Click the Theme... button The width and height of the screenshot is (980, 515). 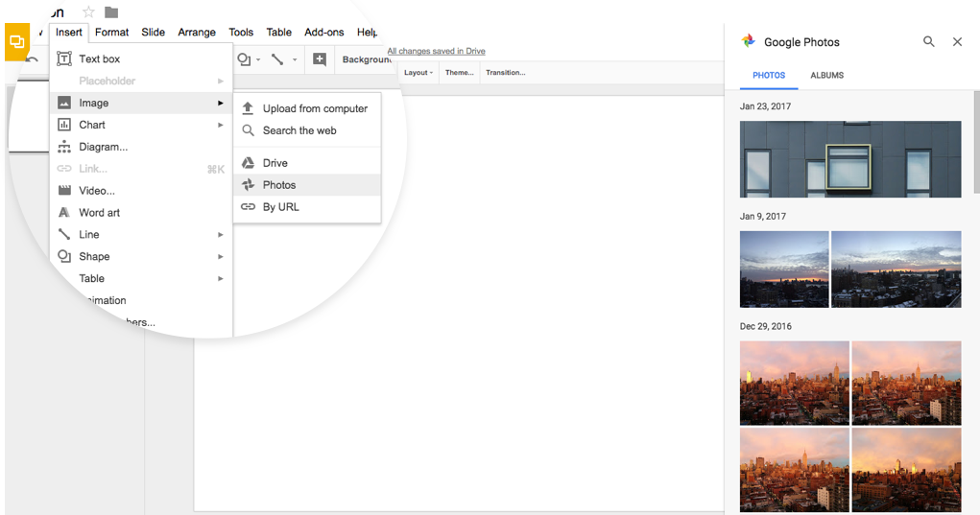(x=460, y=73)
